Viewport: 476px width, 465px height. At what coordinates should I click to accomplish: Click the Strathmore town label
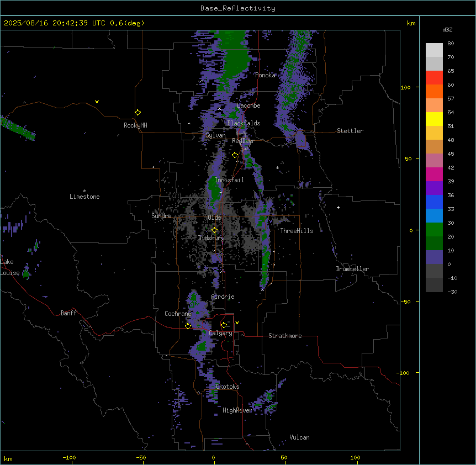(x=285, y=336)
